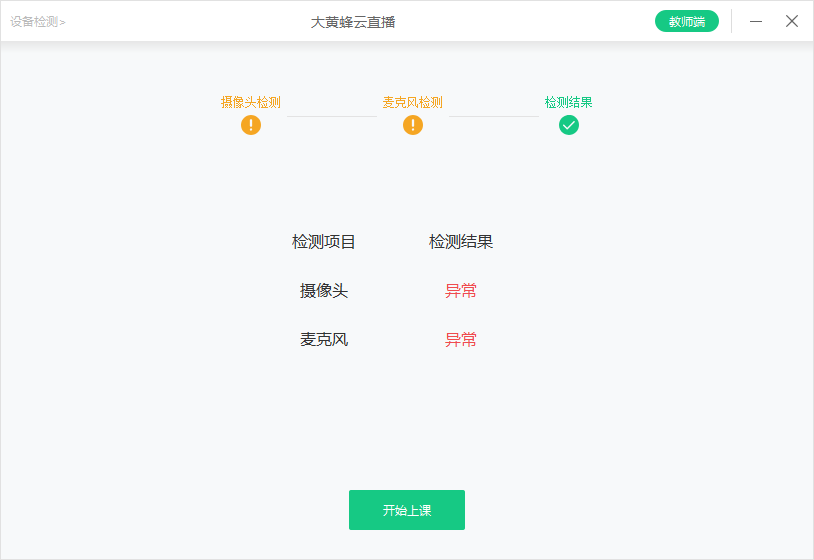Open the 设备检测 breadcrumb link
The image size is (814, 560).
37,22
